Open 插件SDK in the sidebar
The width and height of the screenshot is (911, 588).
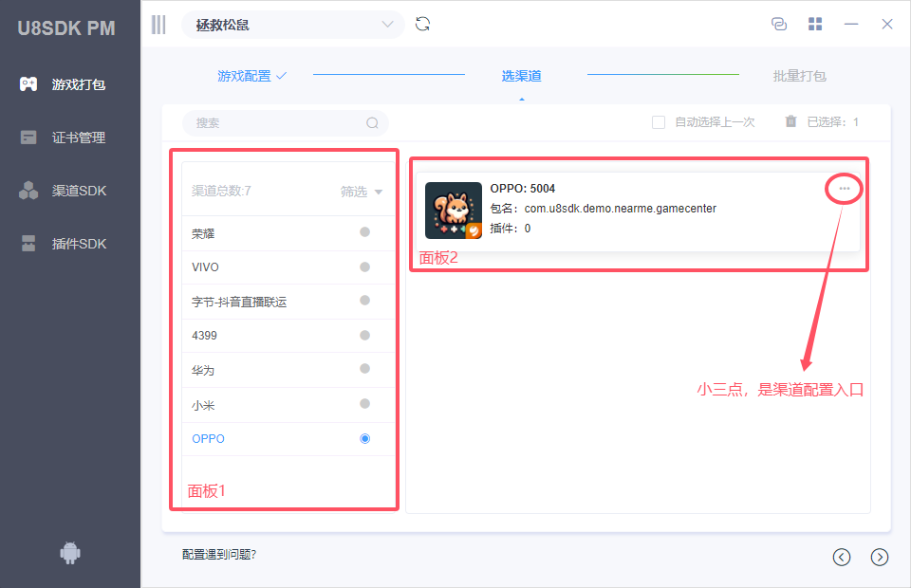coord(69,244)
